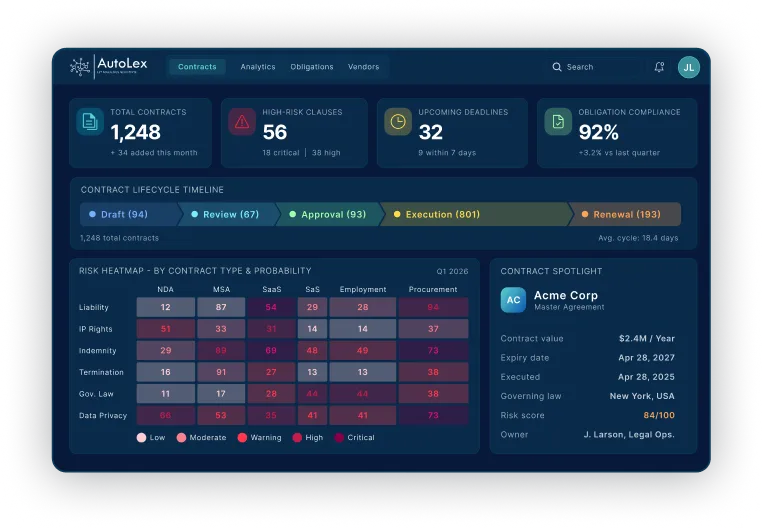The height and width of the screenshot is (529, 763).
Task: Click the 32 upcoming deadlines figure
Action: pos(431,132)
